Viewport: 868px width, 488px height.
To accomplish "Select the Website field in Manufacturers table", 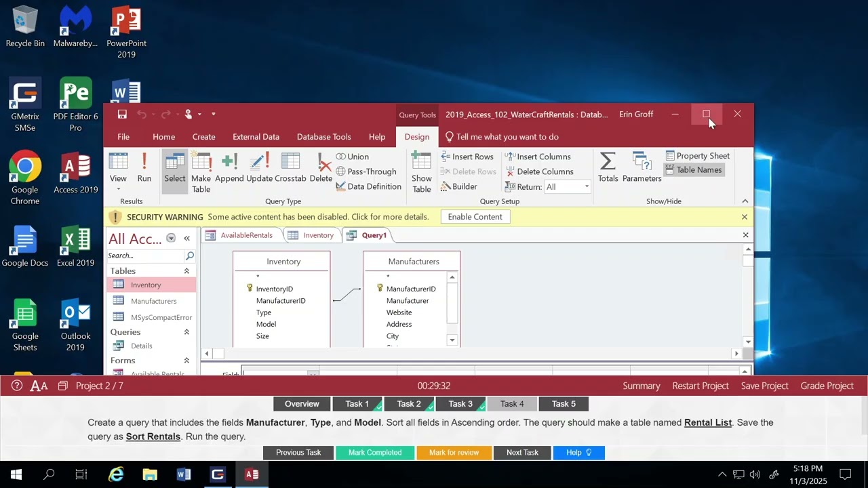I will (399, 312).
